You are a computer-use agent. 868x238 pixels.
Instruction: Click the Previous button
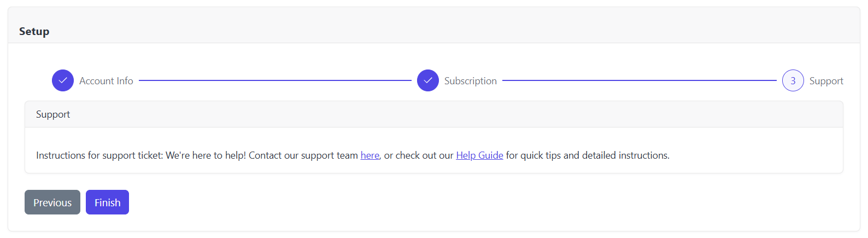point(52,202)
